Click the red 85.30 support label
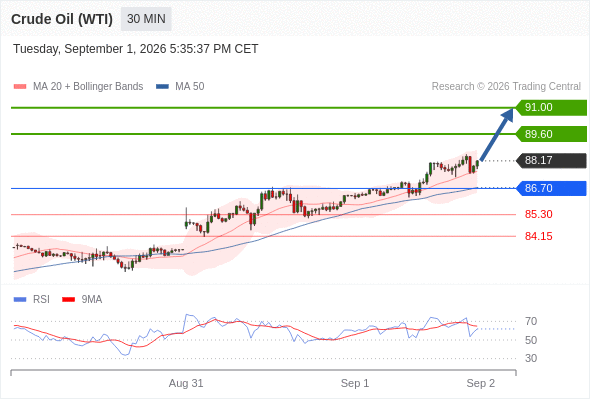The height and width of the screenshot is (400, 590). pyautogui.click(x=538, y=214)
